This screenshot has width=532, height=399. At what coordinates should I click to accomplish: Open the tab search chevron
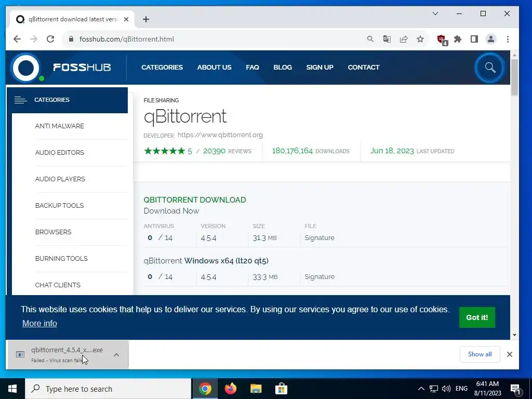point(435,14)
